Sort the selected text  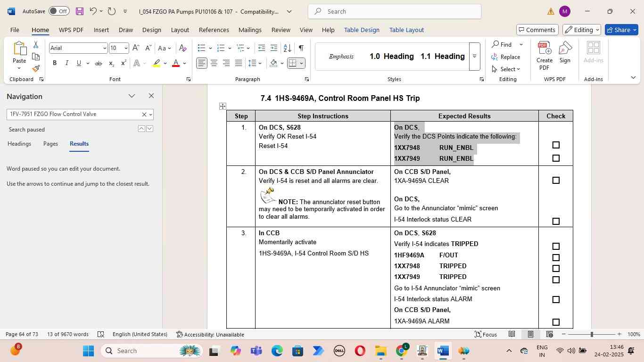click(287, 48)
